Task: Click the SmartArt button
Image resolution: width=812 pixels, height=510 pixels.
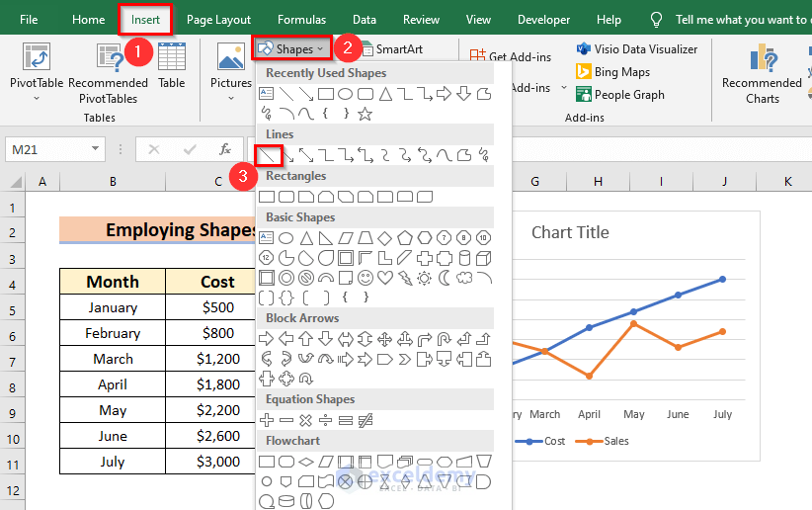Action: pyautogui.click(x=392, y=49)
